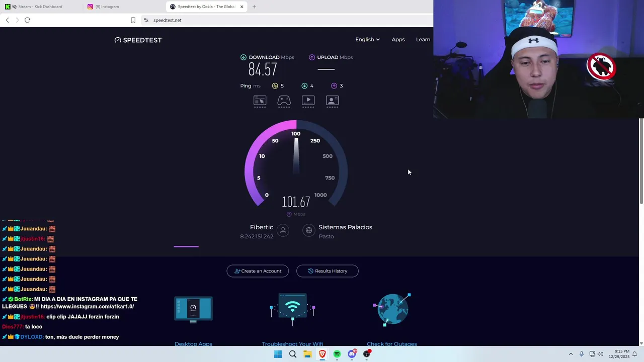The height and width of the screenshot is (362, 644).
Task: Expand the hidden system tray icons
Action: click(571, 354)
